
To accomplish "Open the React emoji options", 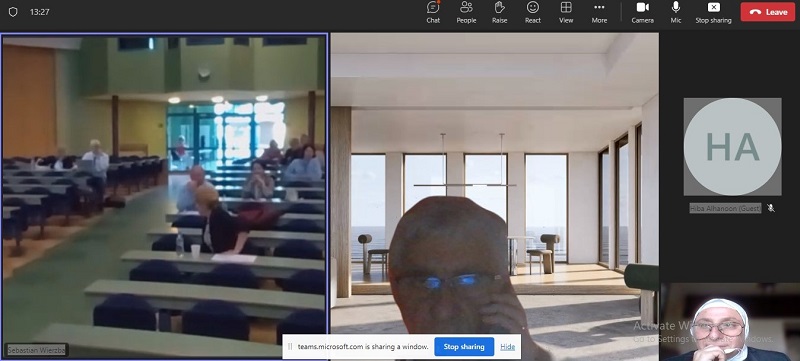I will point(533,12).
